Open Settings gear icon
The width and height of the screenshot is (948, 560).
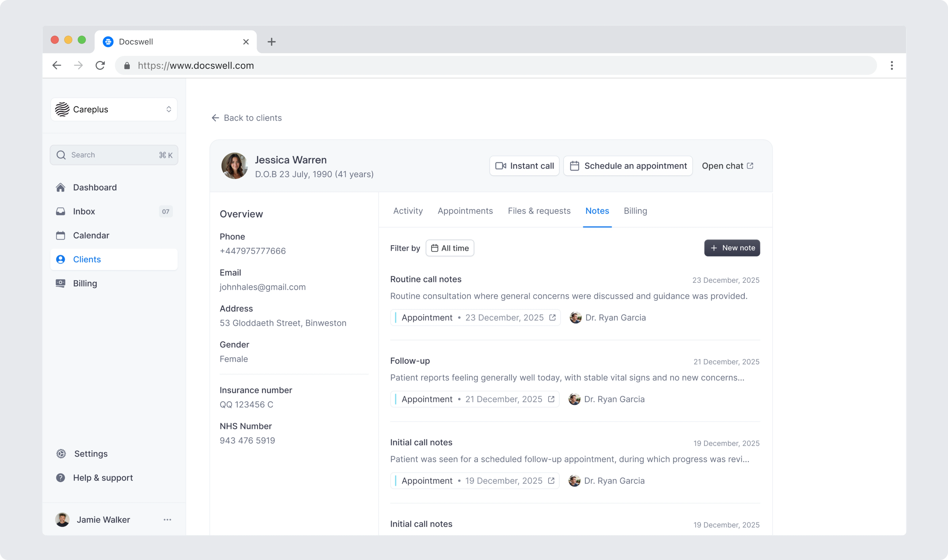(x=61, y=454)
